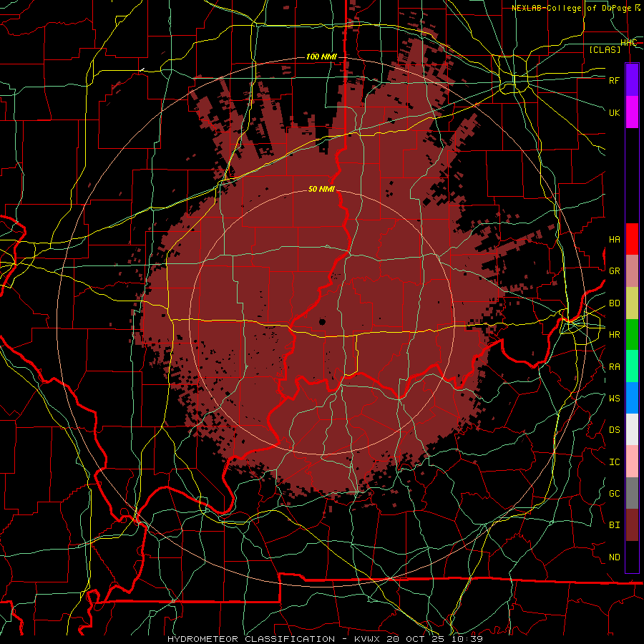Click the BI legend label
This screenshot has width=644, height=644.
pos(615,525)
